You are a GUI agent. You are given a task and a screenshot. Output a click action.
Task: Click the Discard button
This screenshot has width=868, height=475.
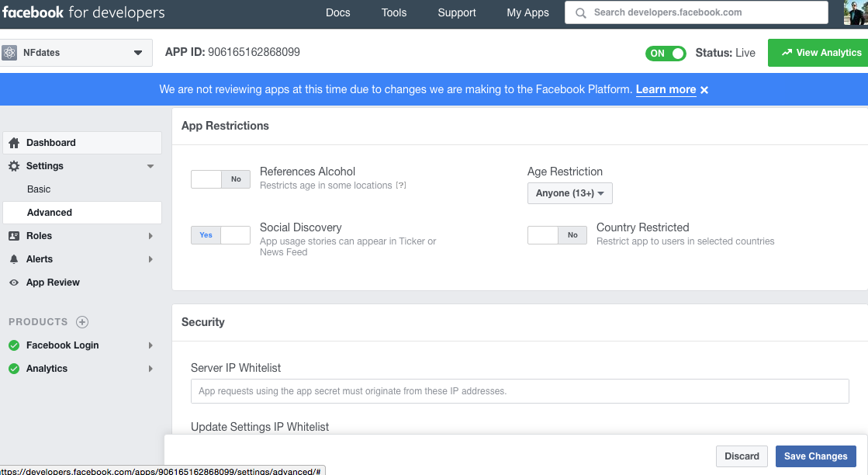(x=742, y=456)
